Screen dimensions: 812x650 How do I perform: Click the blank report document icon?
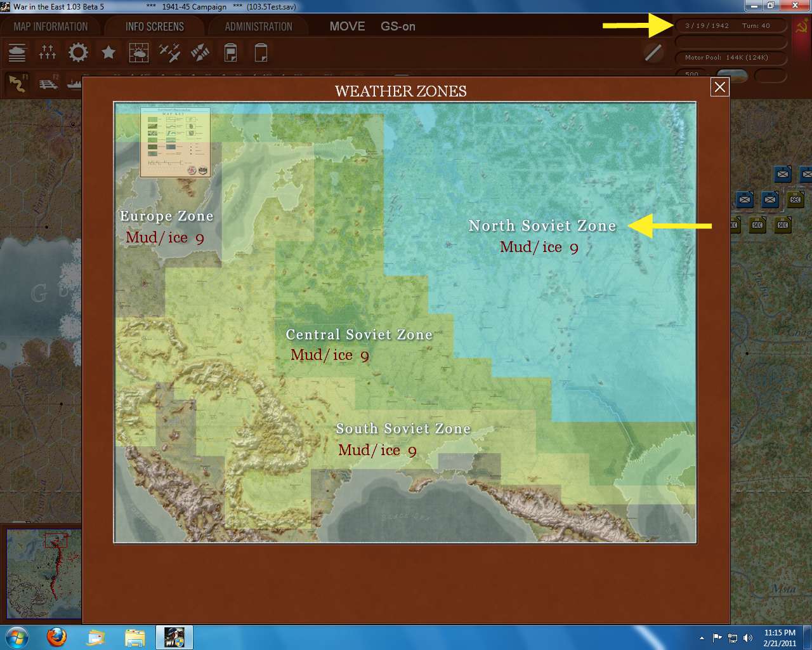(x=261, y=53)
